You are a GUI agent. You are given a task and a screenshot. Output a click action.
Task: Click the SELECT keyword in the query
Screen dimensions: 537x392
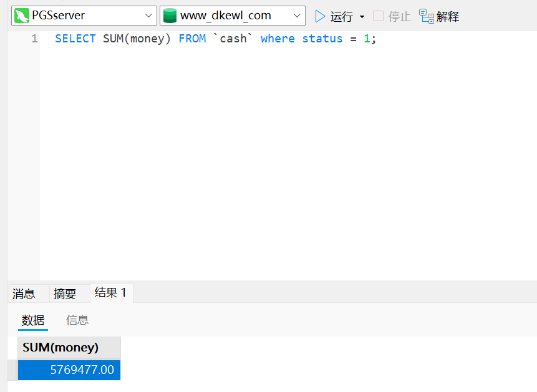(x=75, y=39)
